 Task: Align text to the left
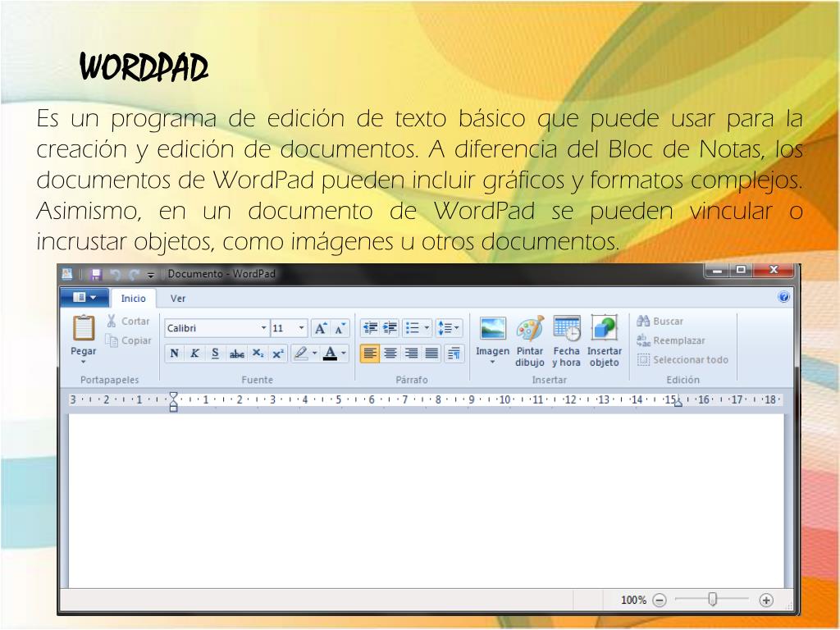pos(370,353)
